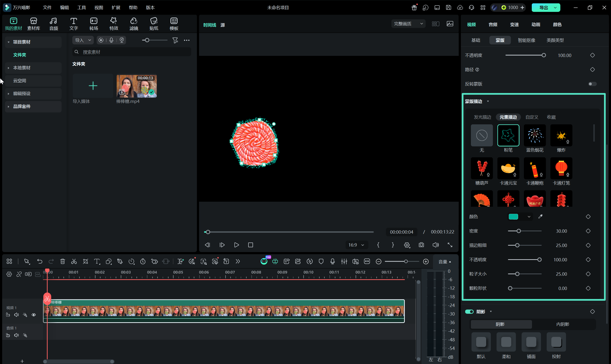
Task: Click the teal stroke color swatch
Action: pos(513,216)
